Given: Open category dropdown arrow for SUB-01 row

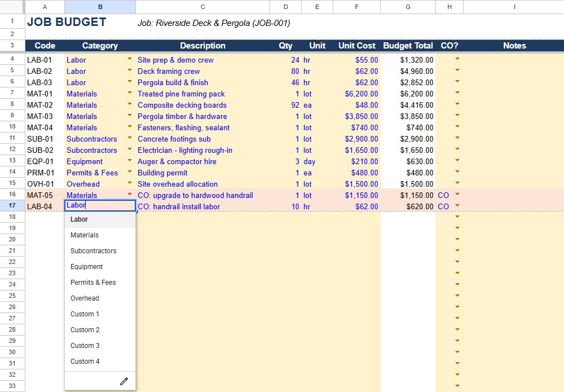Looking at the screenshot, I should (x=130, y=138).
